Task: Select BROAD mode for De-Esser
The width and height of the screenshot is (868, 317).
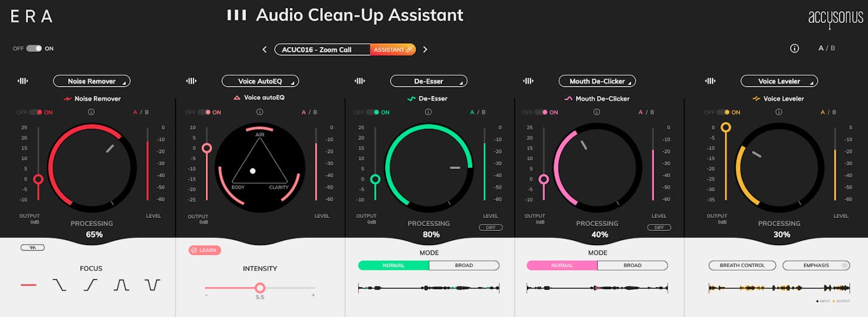Action: pyautogui.click(x=464, y=266)
